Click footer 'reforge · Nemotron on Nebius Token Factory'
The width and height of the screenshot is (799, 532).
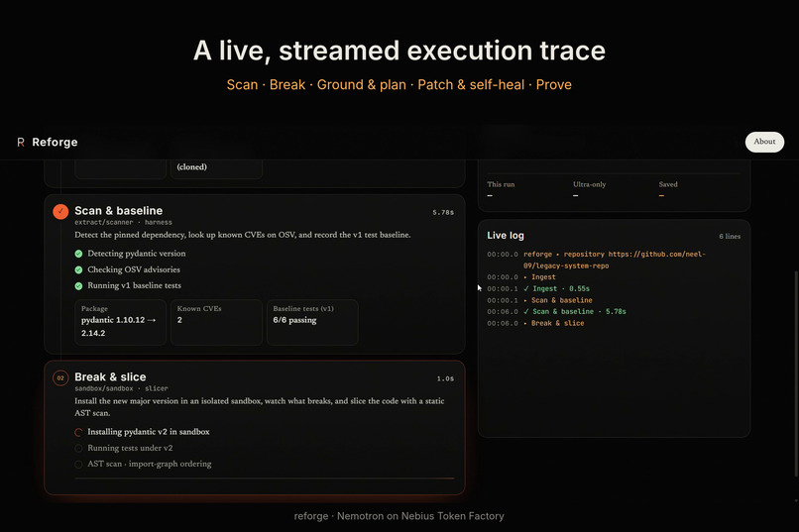click(x=399, y=516)
